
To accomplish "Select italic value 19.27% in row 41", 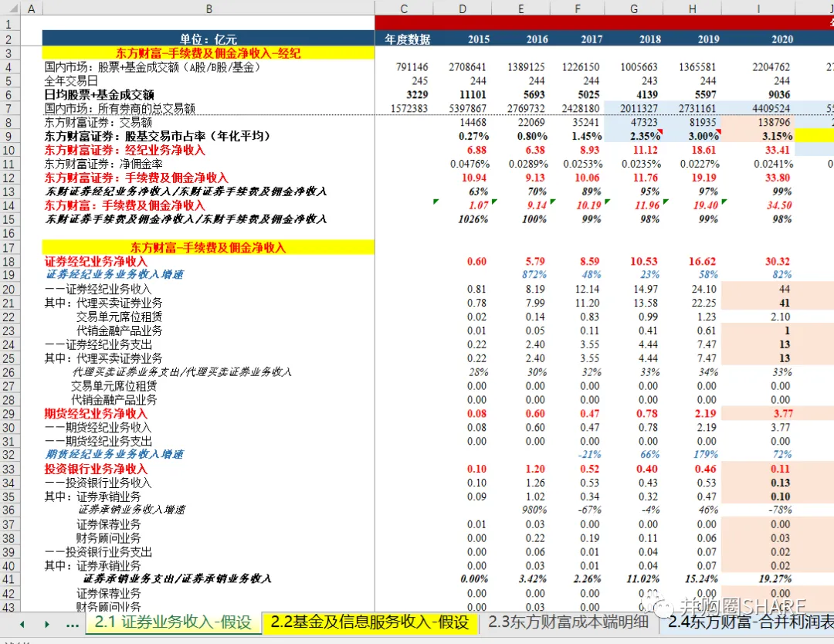I will (x=775, y=578).
